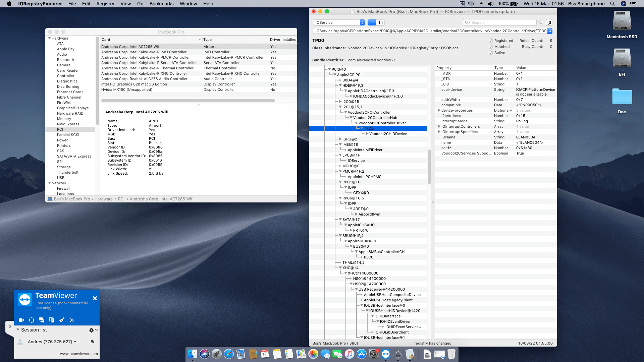Click Hardware in System Information path bar
Viewport: 644px width, 362px height.
tap(103, 199)
